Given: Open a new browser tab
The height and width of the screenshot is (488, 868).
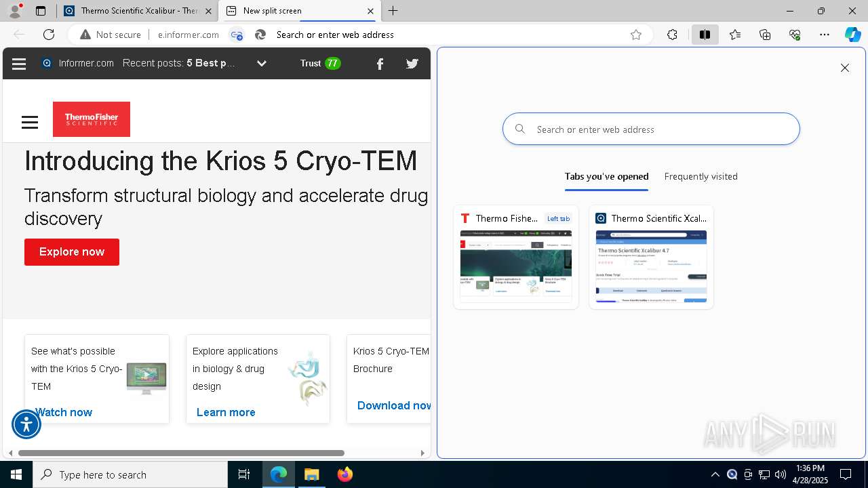Looking at the screenshot, I should tap(393, 11).
